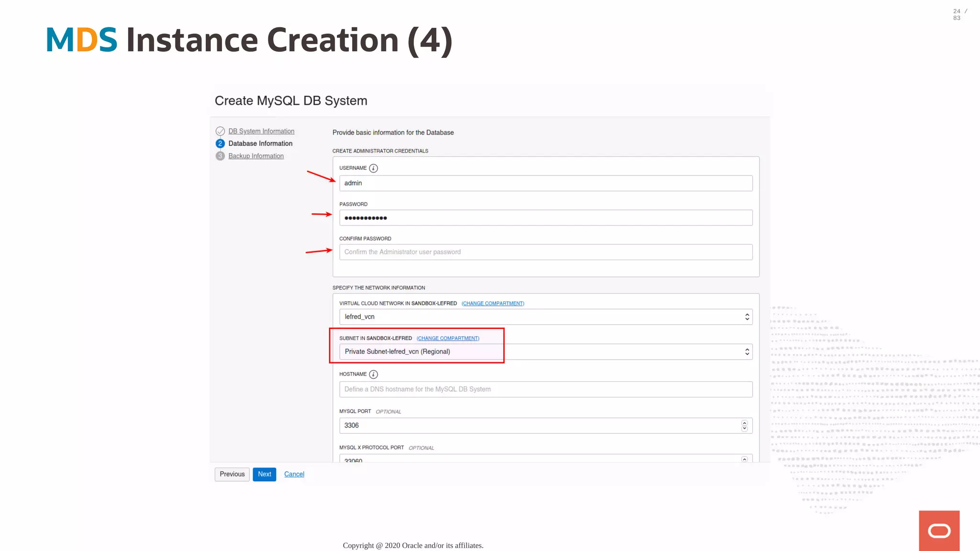Image resolution: width=980 pixels, height=551 pixels.
Task: Click the Username info icon
Action: coord(373,168)
